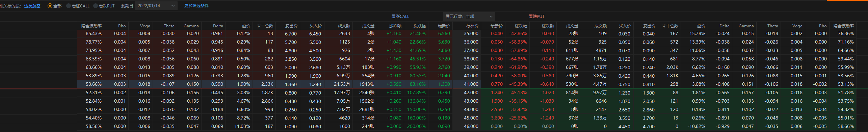The image size is (868, 132).
Task: Open 更多筛选条件 link
Action: [x=196, y=6]
